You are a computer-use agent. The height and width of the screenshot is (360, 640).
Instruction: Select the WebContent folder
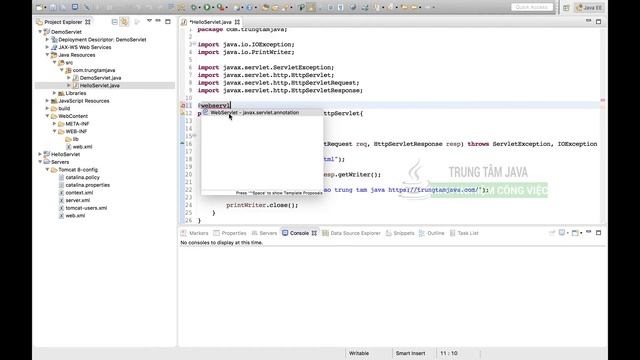73,116
